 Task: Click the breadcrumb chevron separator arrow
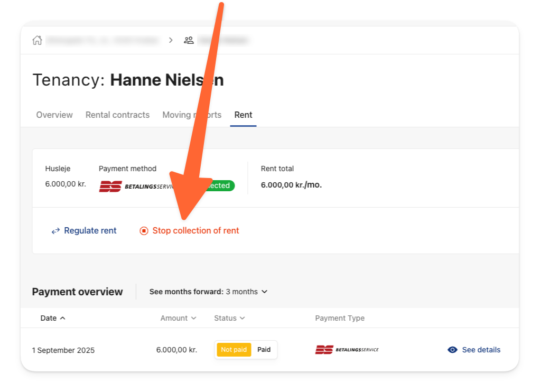point(171,40)
